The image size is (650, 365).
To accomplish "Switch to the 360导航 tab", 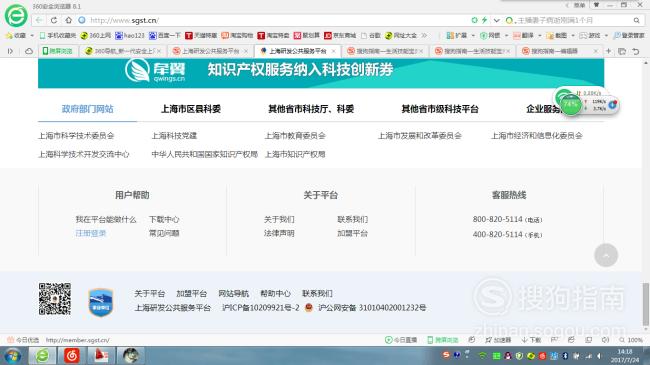I will click(x=123, y=51).
